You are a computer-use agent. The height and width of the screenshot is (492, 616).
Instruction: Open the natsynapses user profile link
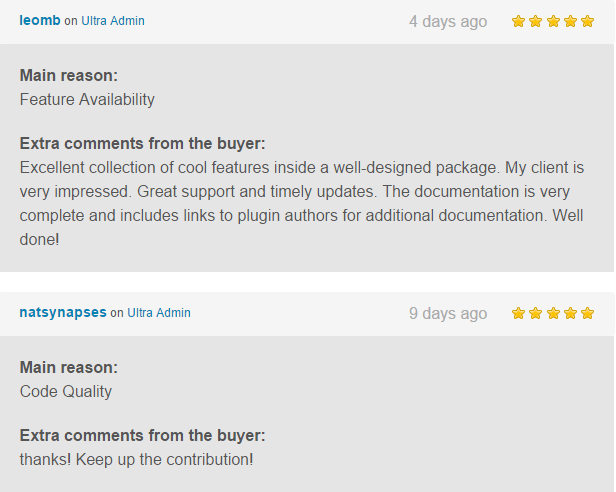pos(63,313)
